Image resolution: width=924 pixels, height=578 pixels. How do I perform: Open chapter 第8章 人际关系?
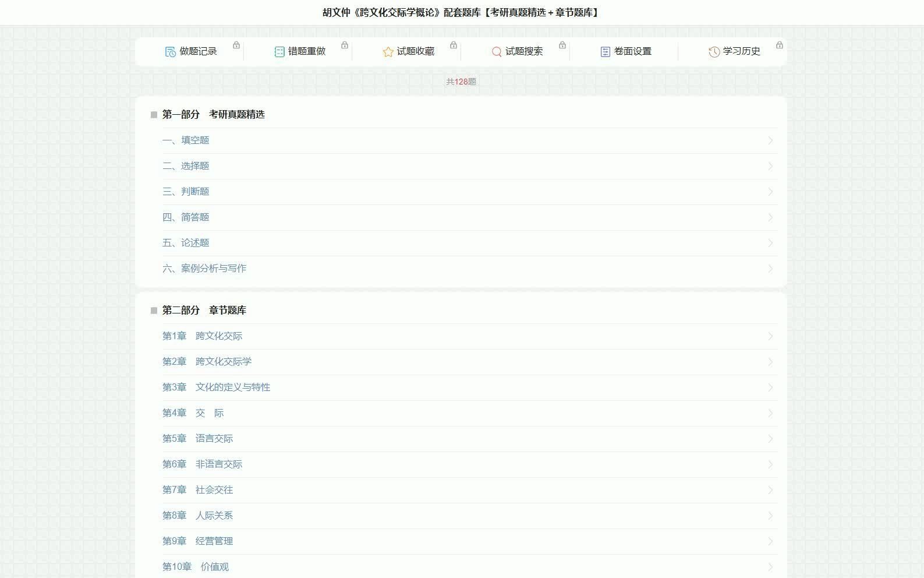pyautogui.click(x=197, y=516)
